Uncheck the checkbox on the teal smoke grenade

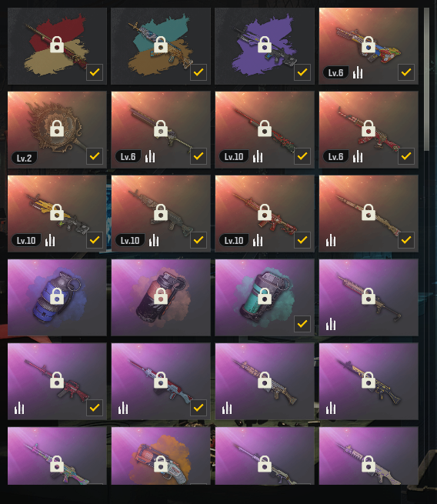click(302, 324)
